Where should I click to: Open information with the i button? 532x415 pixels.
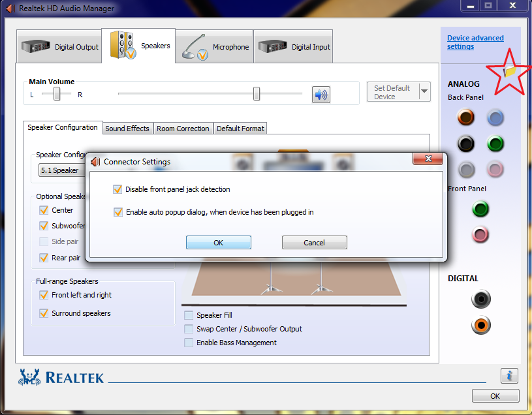[x=509, y=376]
